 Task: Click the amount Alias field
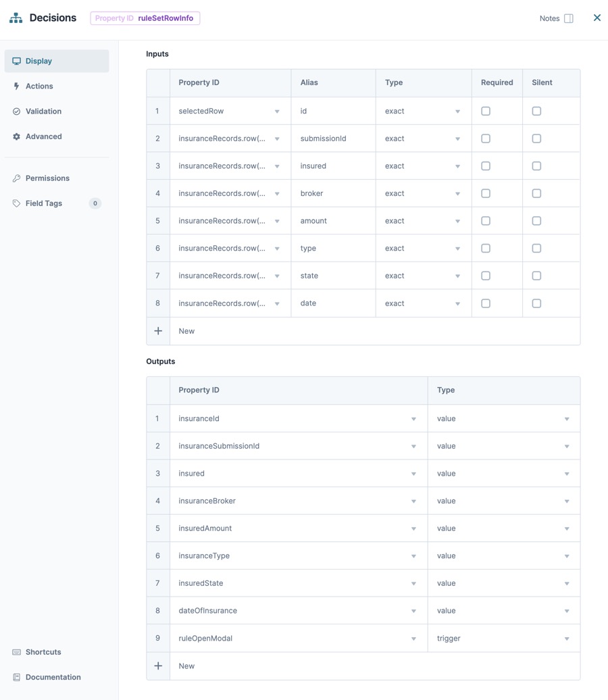pyautogui.click(x=333, y=221)
